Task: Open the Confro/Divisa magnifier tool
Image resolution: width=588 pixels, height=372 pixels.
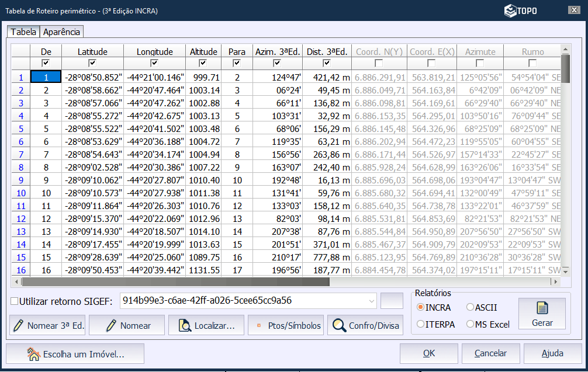Action: click(x=365, y=325)
